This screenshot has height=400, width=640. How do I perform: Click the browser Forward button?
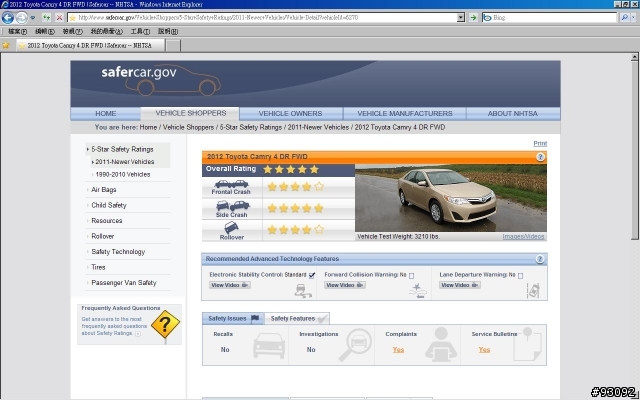coord(22,18)
